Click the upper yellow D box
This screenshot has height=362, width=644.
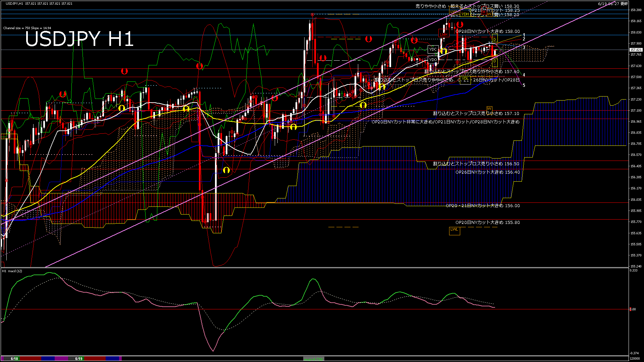(x=494, y=39)
